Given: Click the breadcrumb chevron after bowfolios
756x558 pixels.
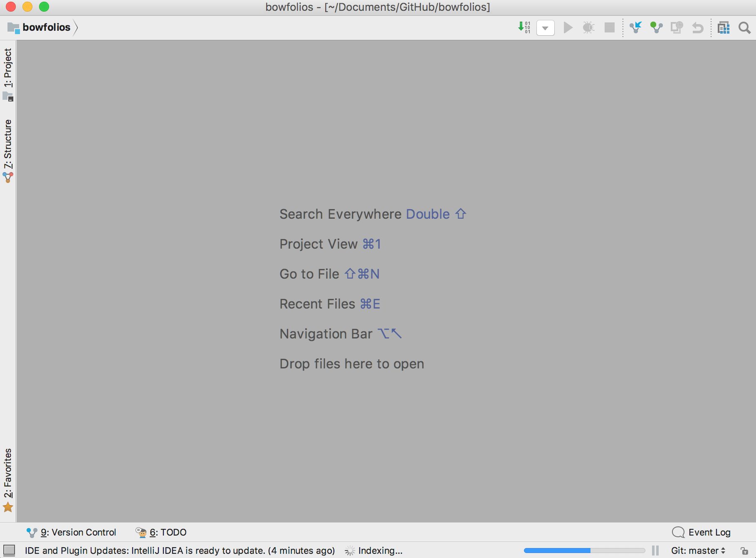Looking at the screenshot, I should 76,28.
